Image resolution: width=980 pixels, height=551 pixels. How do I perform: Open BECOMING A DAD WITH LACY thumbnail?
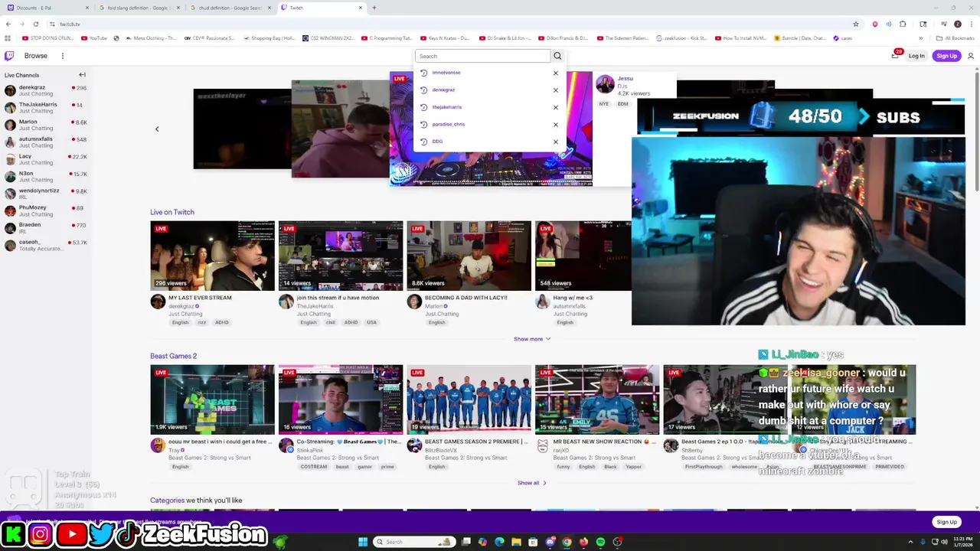(x=469, y=256)
